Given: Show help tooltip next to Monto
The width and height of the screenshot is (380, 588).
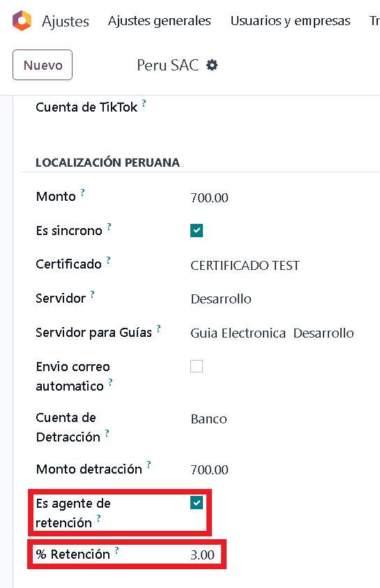Looking at the screenshot, I should pos(82,193).
